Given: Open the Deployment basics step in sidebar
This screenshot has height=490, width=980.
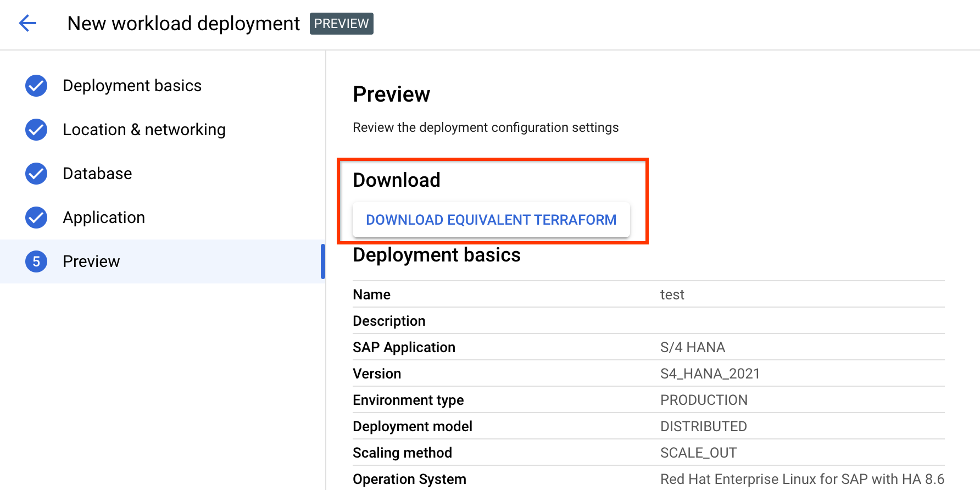Looking at the screenshot, I should pyautogui.click(x=132, y=86).
